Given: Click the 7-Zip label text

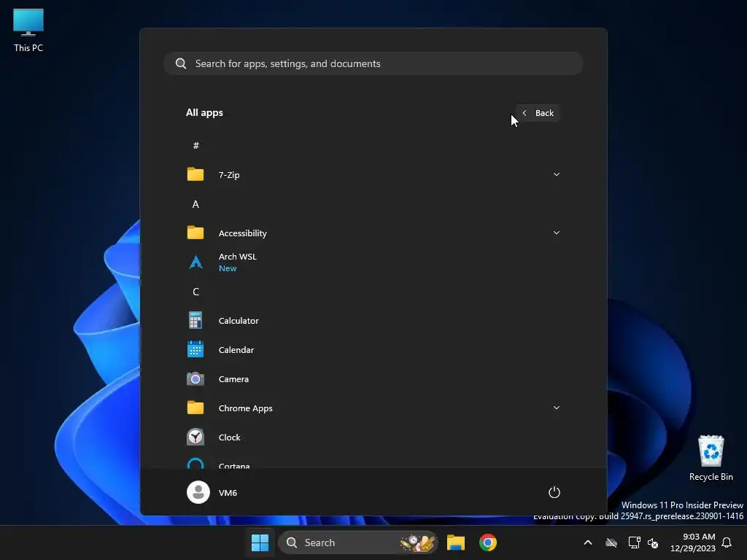Looking at the screenshot, I should [x=229, y=175].
